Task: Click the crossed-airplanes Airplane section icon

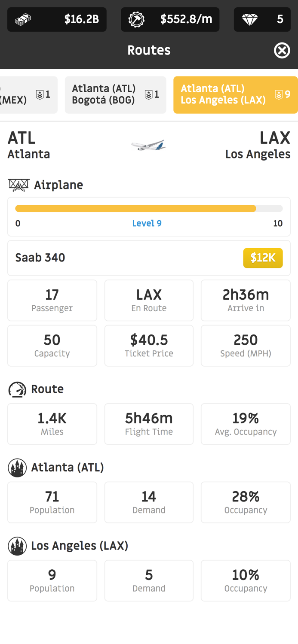Action: [18, 185]
